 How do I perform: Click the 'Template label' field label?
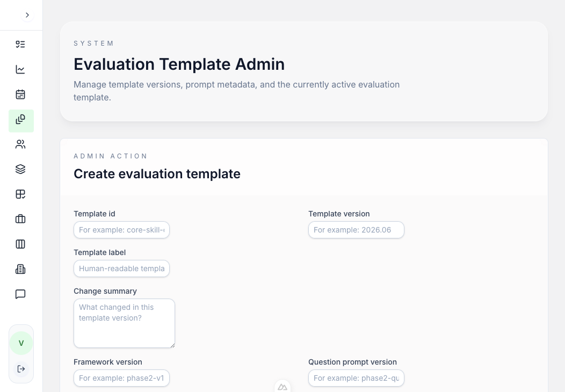[x=100, y=252]
